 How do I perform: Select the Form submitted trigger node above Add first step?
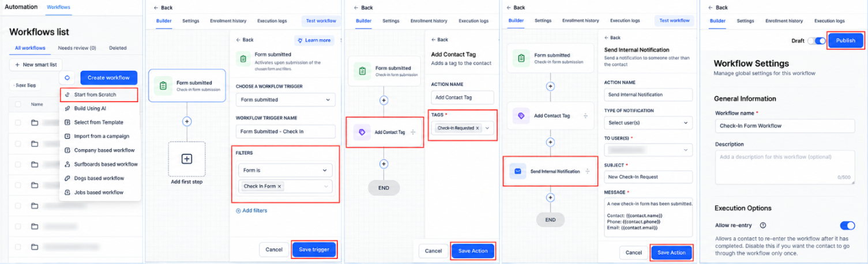(x=187, y=86)
